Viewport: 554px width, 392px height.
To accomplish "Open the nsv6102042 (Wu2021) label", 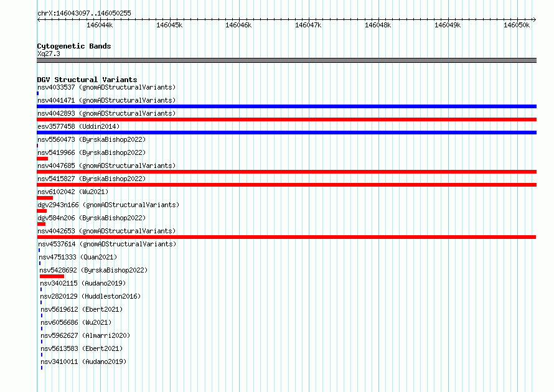I will (73, 192).
